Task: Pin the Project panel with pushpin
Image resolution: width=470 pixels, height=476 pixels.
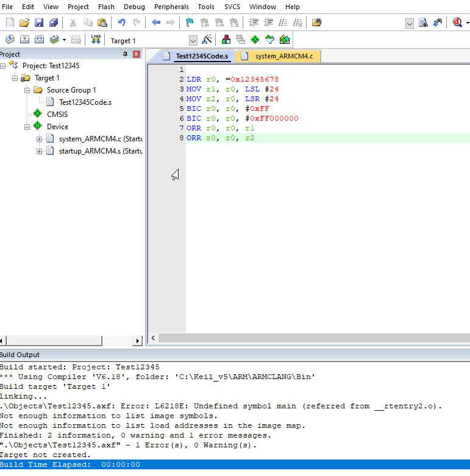Action: [126, 54]
